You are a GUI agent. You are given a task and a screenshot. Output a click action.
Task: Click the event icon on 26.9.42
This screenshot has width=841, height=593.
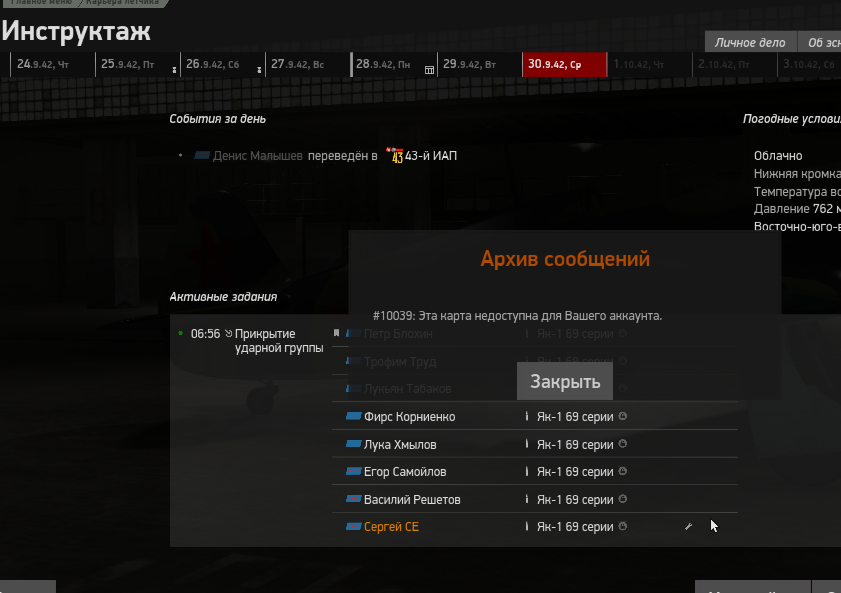(x=259, y=70)
